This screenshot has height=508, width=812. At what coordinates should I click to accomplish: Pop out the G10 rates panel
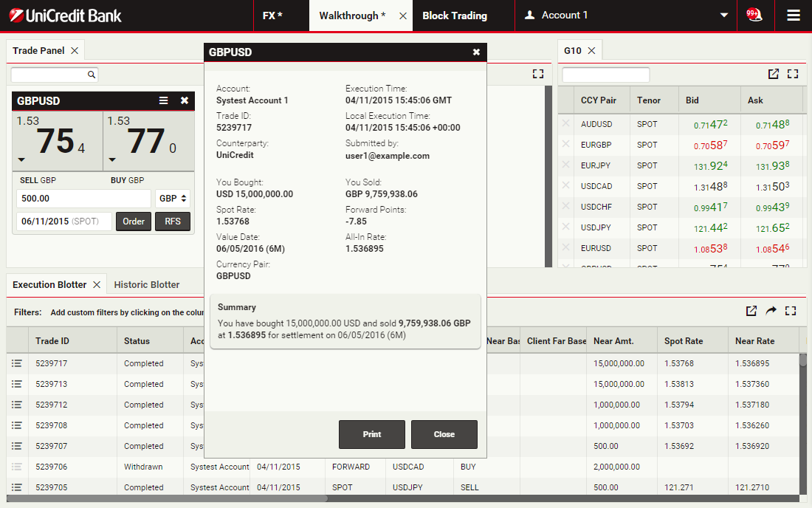(773, 74)
